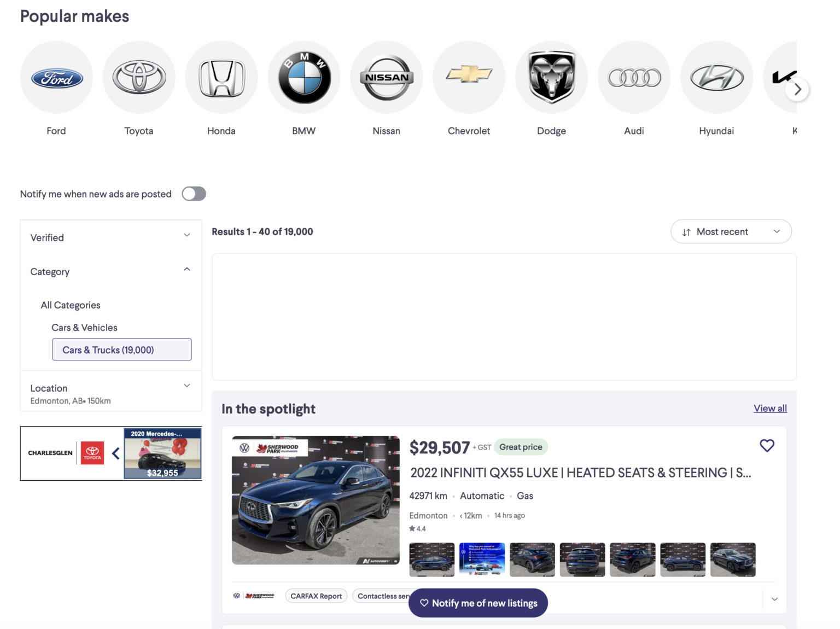Viewport: 840px width, 629px height.
Task: Select All Categories in category tree
Action: pos(71,305)
